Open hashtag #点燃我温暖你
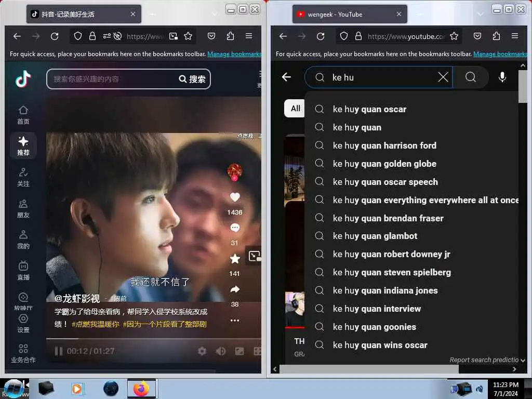Viewport: 532px width, 399px height. (96, 324)
